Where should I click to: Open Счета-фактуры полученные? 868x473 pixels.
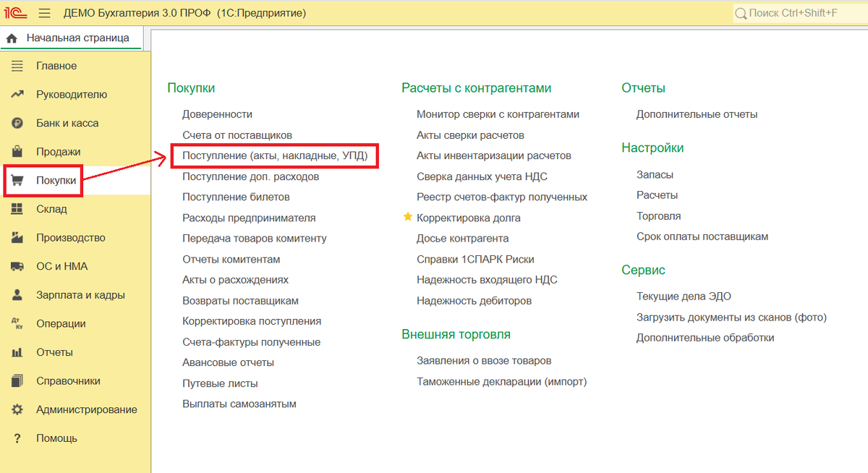(x=251, y=342)
